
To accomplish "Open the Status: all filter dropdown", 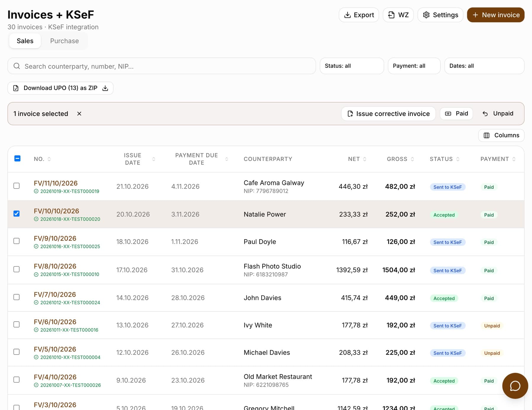I will (352, 66).
